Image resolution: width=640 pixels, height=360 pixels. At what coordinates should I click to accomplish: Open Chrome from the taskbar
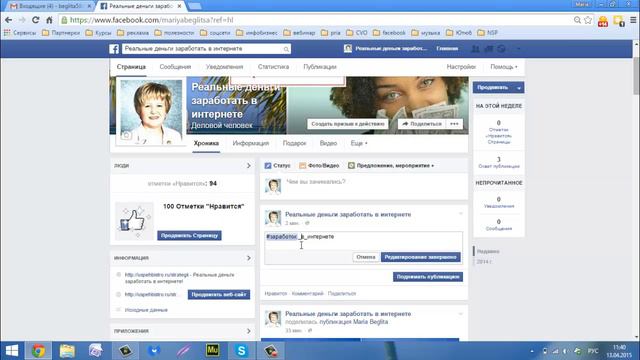[39, 351]
